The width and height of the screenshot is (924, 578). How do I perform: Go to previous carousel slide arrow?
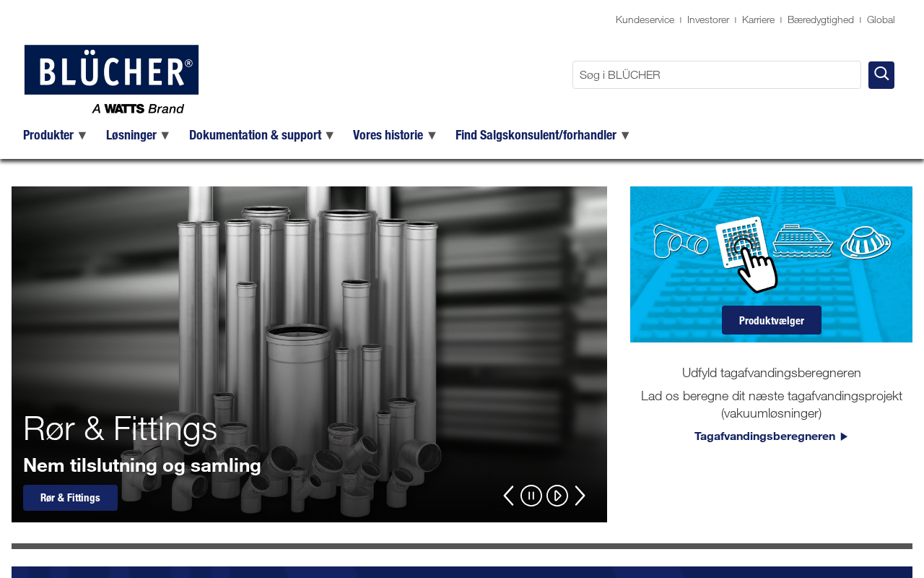508,496
